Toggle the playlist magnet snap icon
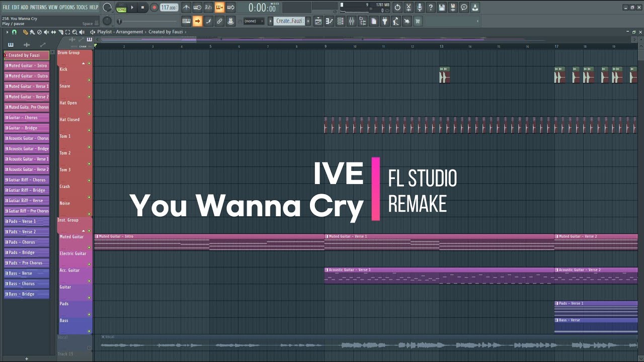 [x=14, y=32]
